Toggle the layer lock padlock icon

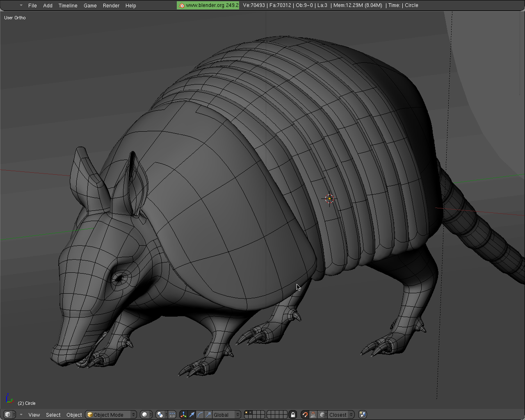tap(293, 415)
